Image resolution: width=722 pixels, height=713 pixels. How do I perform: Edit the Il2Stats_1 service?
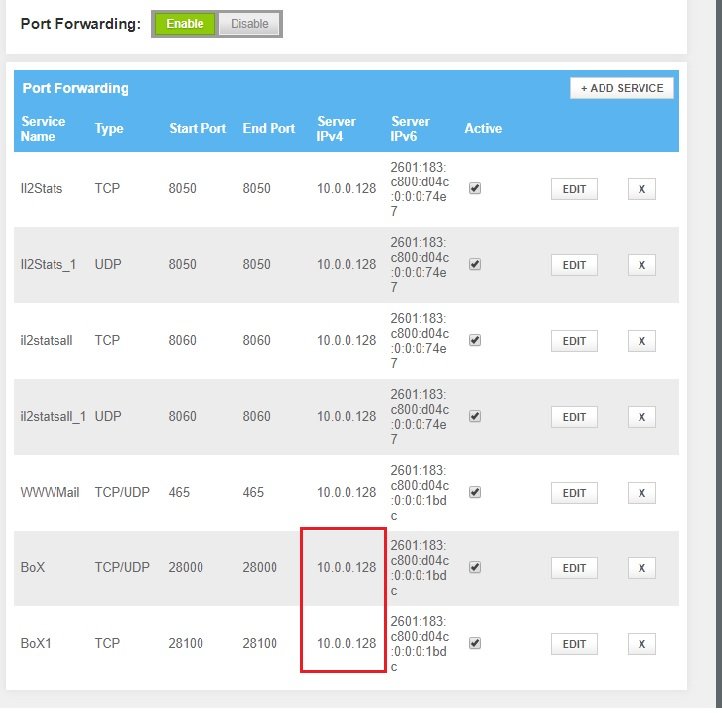(x=574, y=265)
